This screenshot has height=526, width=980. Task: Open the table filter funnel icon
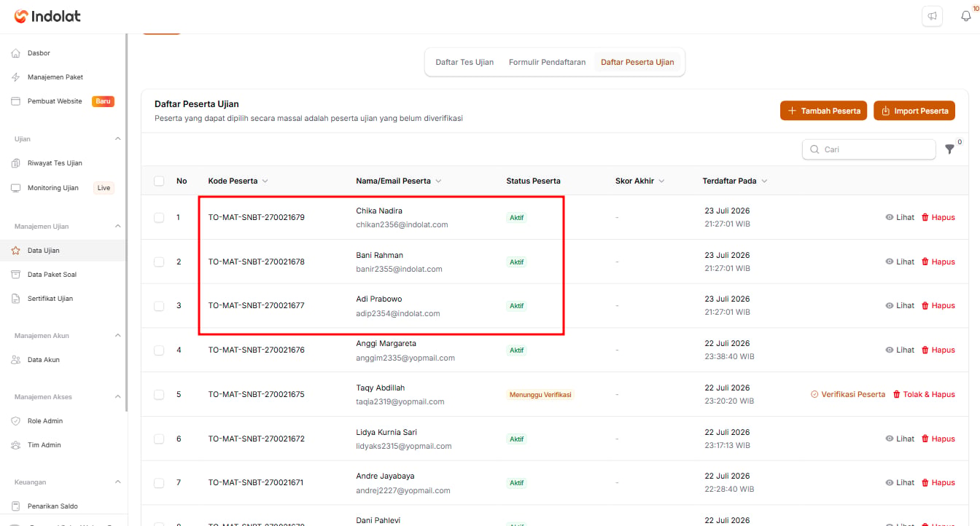[x=949, y=149]
